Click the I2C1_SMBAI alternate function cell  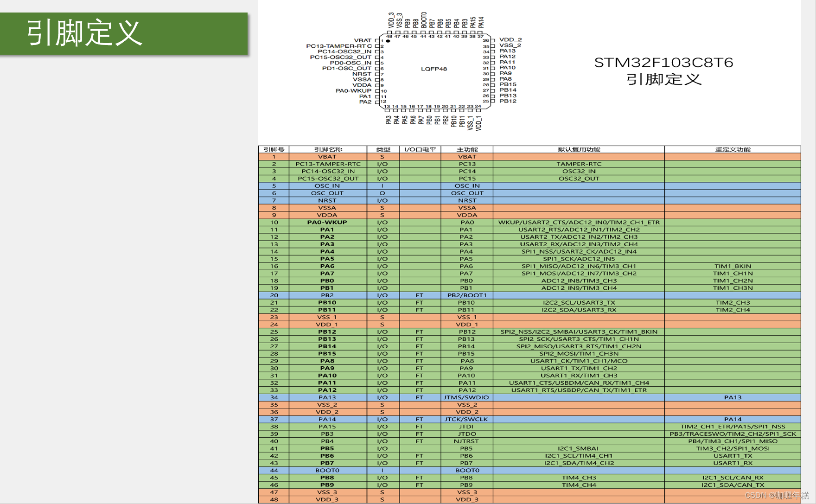(x=579, y=448)
